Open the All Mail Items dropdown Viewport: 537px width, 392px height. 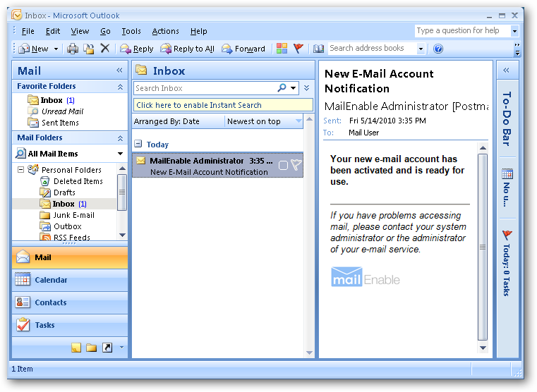coord(121,154)
